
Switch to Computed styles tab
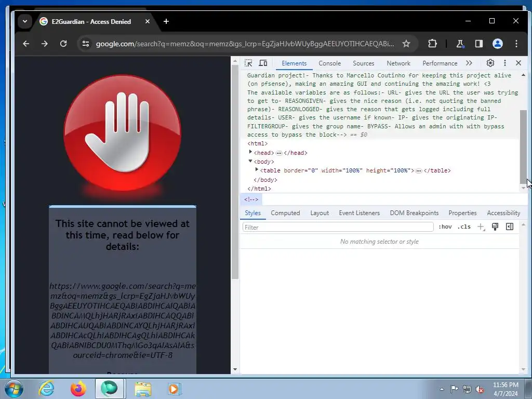click(x=285, y=213)
